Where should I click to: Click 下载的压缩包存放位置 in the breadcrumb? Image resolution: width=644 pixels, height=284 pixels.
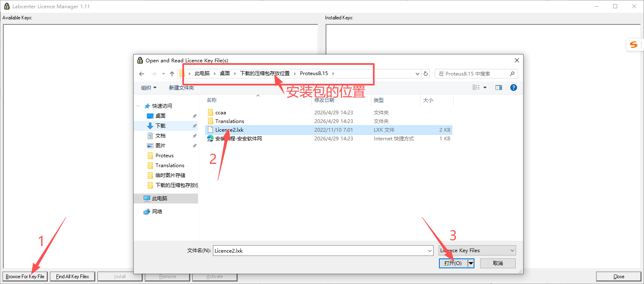pos(265,73)
